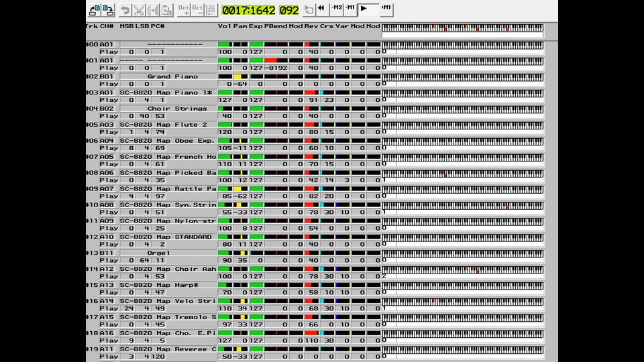
Task: Click the MSB value 24 on Velo Stri
Action: pyautogui.click(x=127, y=308)
